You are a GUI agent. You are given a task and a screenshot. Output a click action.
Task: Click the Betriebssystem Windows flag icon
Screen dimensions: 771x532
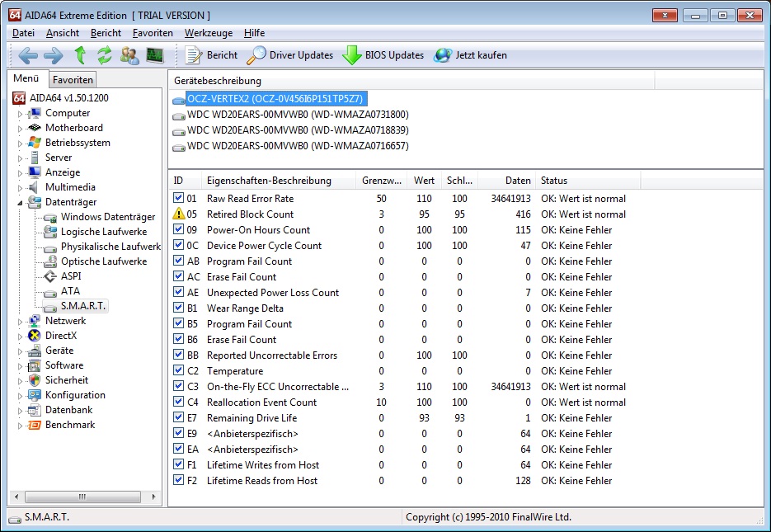pyautogui.click(x=35, y=143)
